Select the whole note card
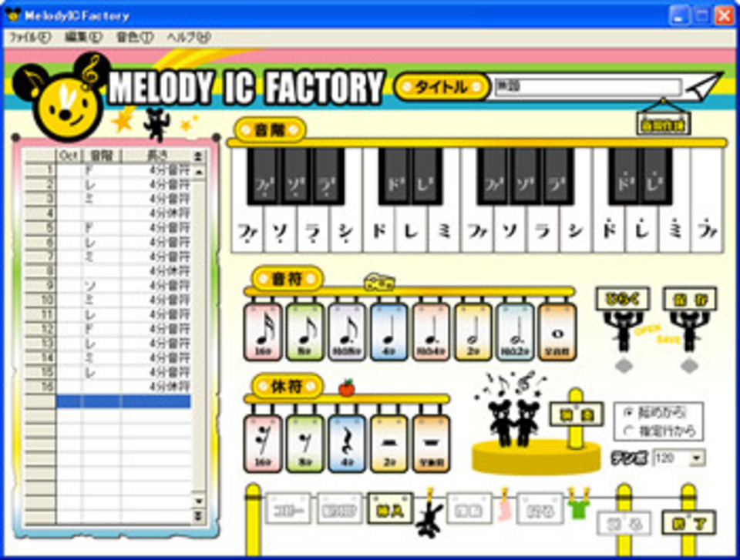The image size is (740, 560). (557, 332)
